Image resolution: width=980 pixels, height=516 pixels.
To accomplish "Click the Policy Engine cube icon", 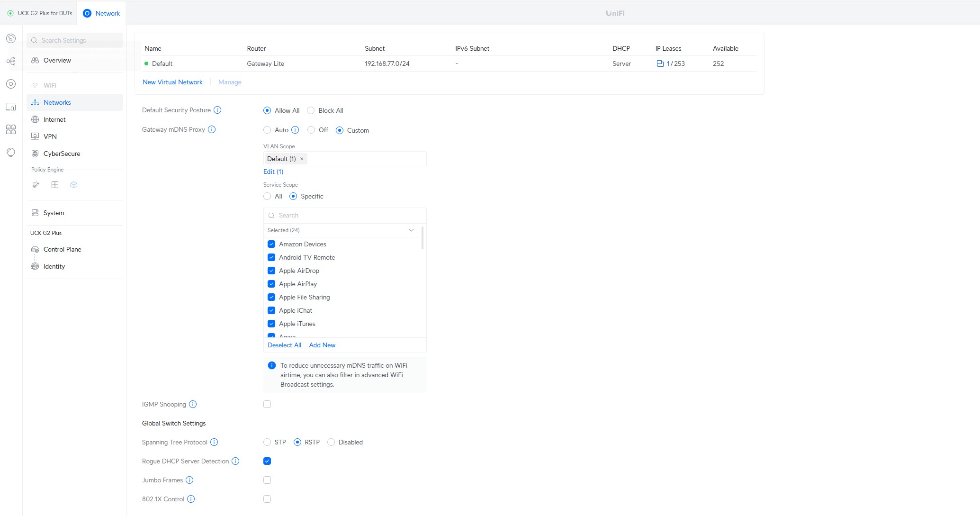I will pyautogui.click(x=74, y=185).
